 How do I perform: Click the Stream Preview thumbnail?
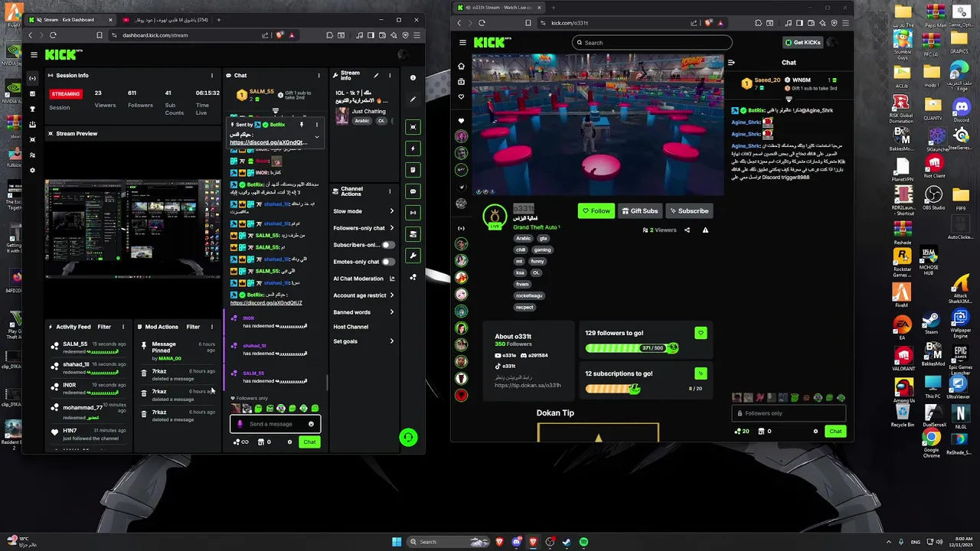coord(133,227)
